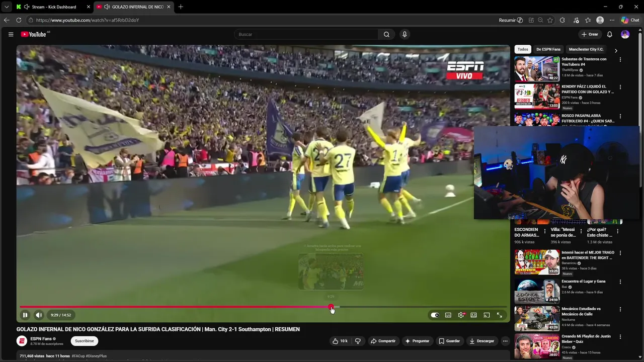
Task: Save the video with Guardar
Action: [449, 341]
